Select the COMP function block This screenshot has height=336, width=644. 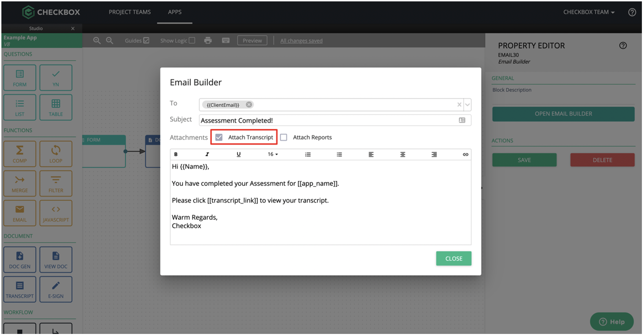point(20,154)
